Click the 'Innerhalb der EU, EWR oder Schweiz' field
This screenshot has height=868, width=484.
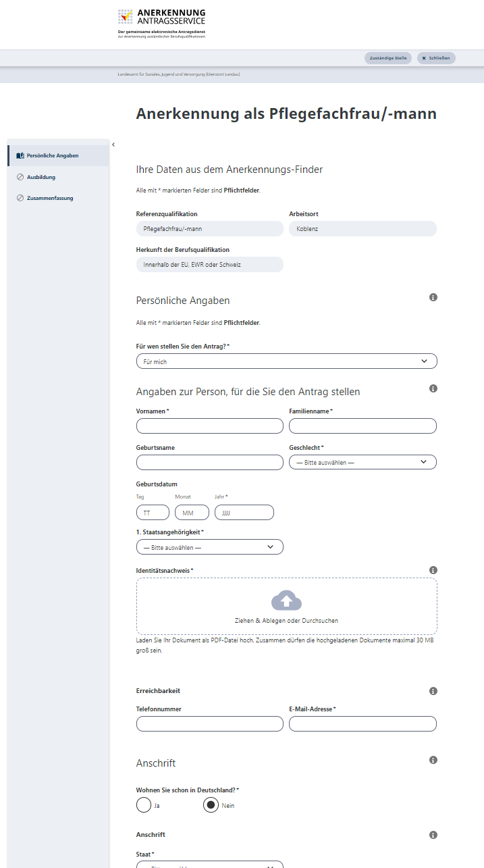pyautogui.click(x=210, y=265)
